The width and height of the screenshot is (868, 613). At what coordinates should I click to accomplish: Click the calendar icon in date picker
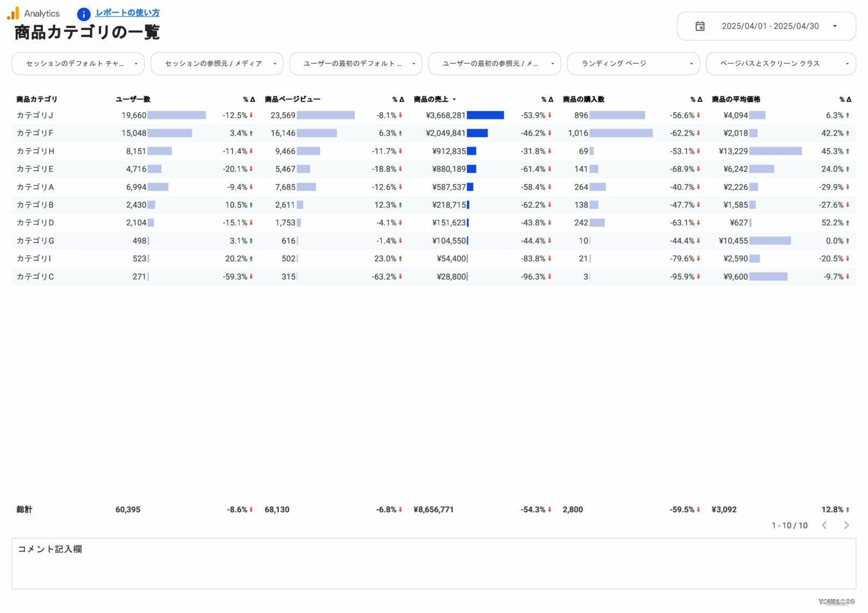(x=699, y=26)
